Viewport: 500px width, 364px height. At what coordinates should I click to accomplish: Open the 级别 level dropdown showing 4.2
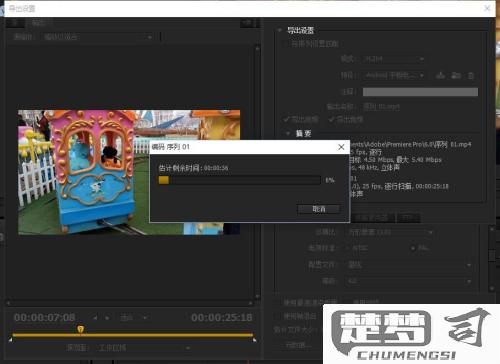[x=409, y=281]
